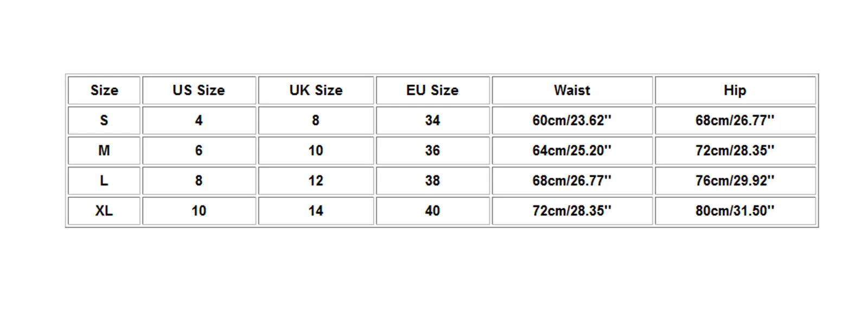The height and width of the screenshot is (322, 868).
Task: Click the Waist column header
Action: (572, 90)
